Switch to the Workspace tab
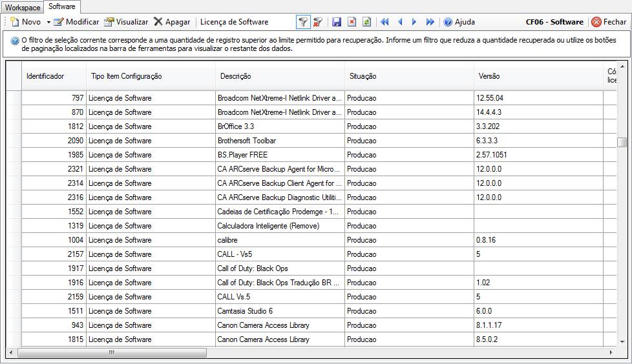The image size is (632, 364). point(23,7)
